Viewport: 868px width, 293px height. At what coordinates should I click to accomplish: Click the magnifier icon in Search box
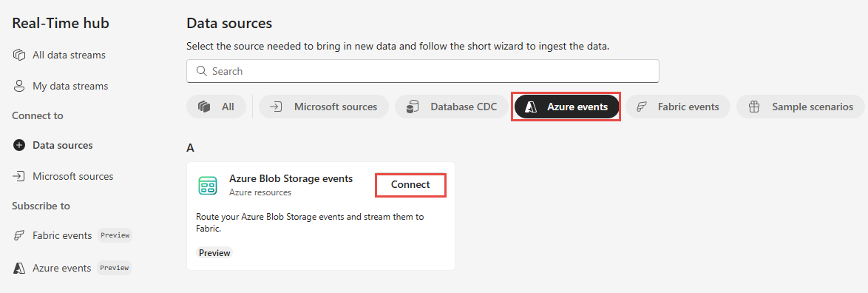click(201, 72)
